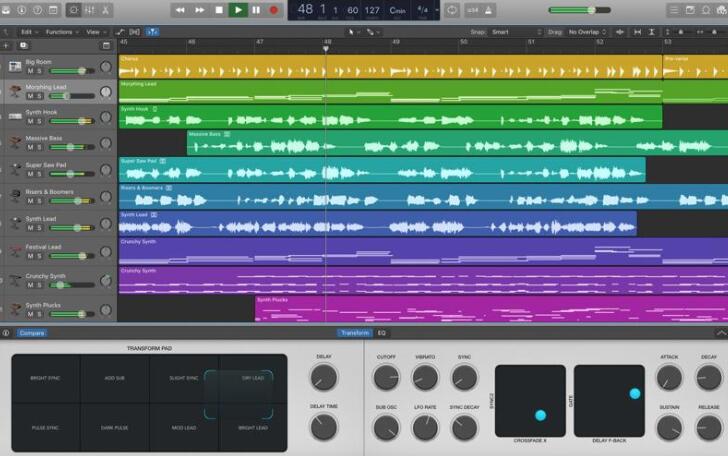
Task: Toggle the highlighted Catch Playhead button
Action: [152, 32]
